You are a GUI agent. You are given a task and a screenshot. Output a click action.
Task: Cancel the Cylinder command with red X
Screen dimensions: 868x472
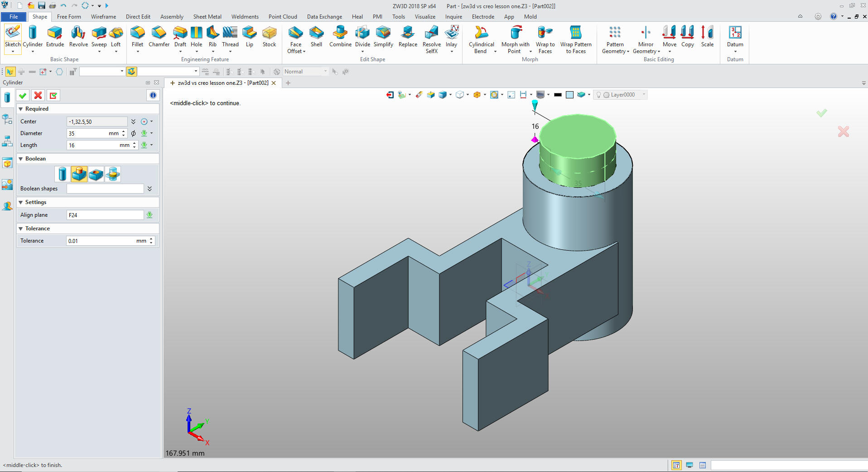click(x=38, y=96)
